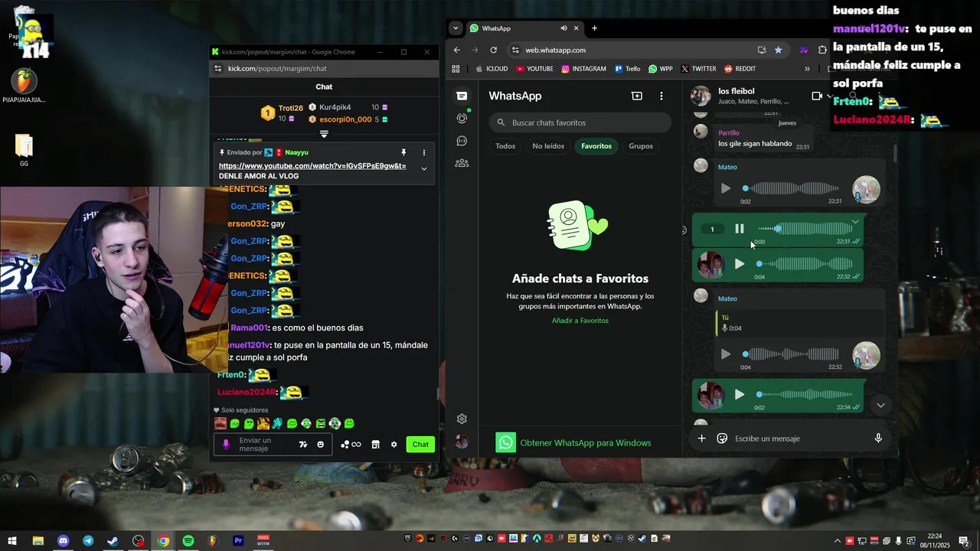Open the Status (Estados) icon in WhatsApp sidebar
980x551 pixels.
[462, 118]
